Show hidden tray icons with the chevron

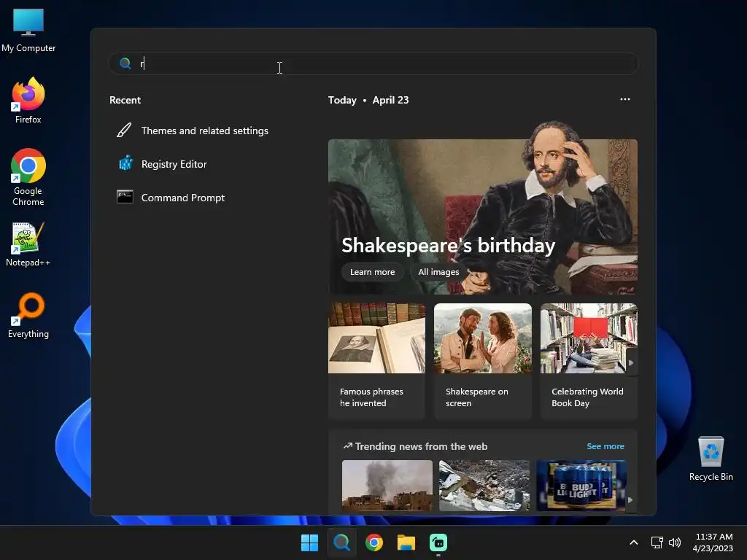pos(634,542)
